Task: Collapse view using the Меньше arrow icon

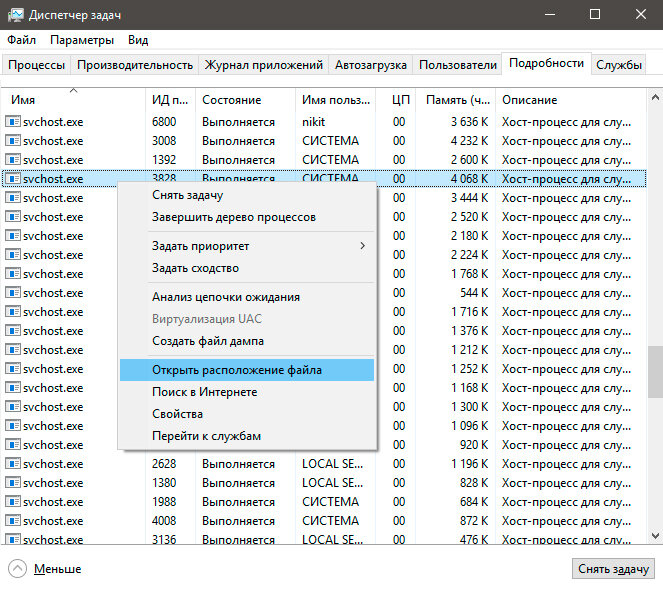Action: (17, 568)
